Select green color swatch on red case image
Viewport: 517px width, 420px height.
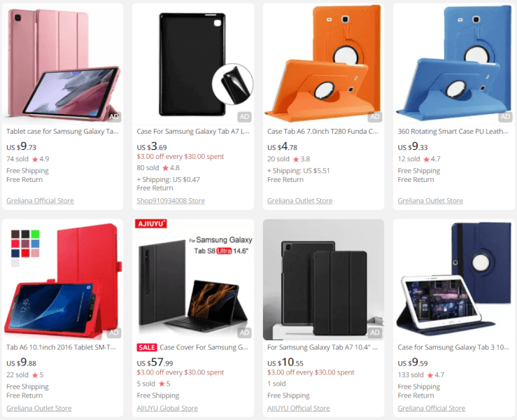[x=35, y=234]
